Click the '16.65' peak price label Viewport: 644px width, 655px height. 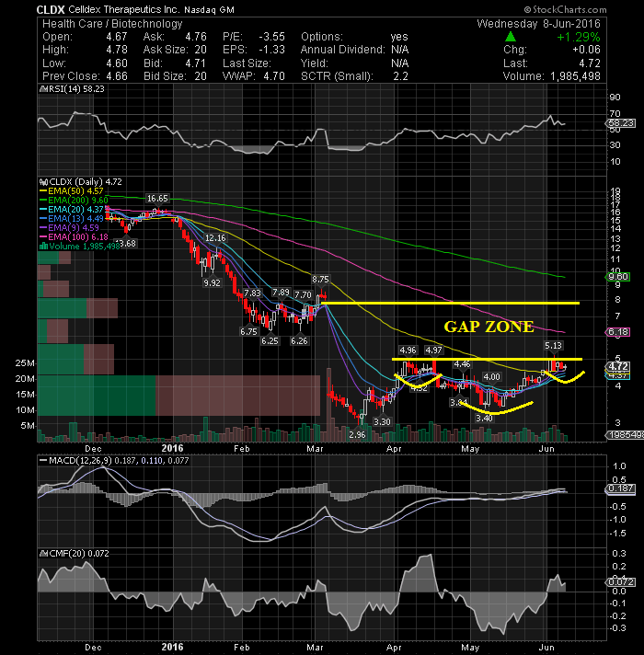coord(157,199)
